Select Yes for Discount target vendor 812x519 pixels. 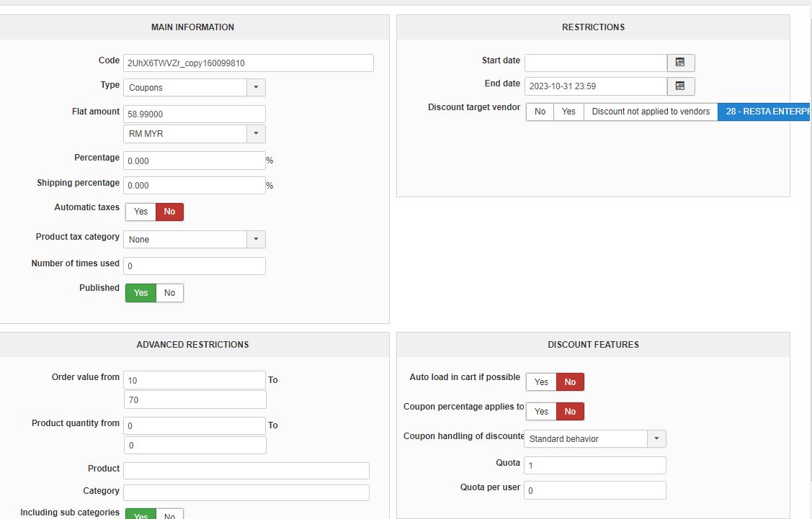click(x=568, y=112)
